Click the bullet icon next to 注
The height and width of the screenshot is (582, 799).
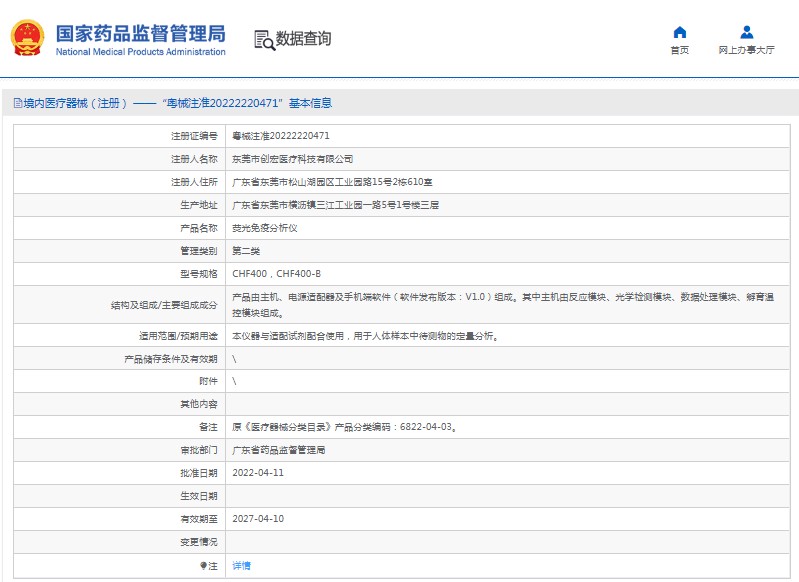click(203, 566)
